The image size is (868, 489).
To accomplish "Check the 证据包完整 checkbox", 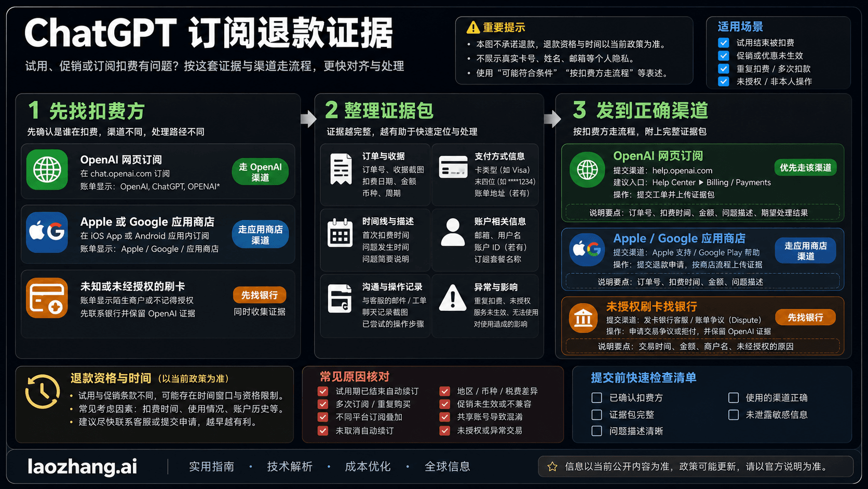I will click(x=597, y=415).
